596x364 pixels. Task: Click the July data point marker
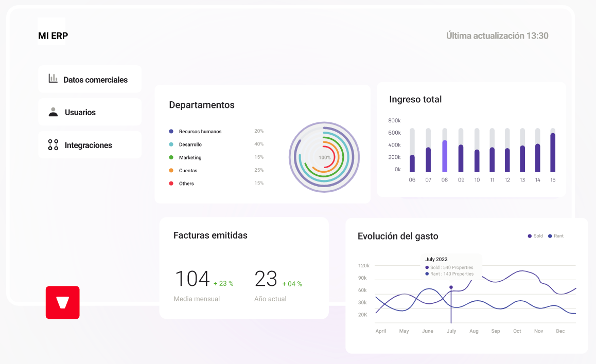click(451, 287)
